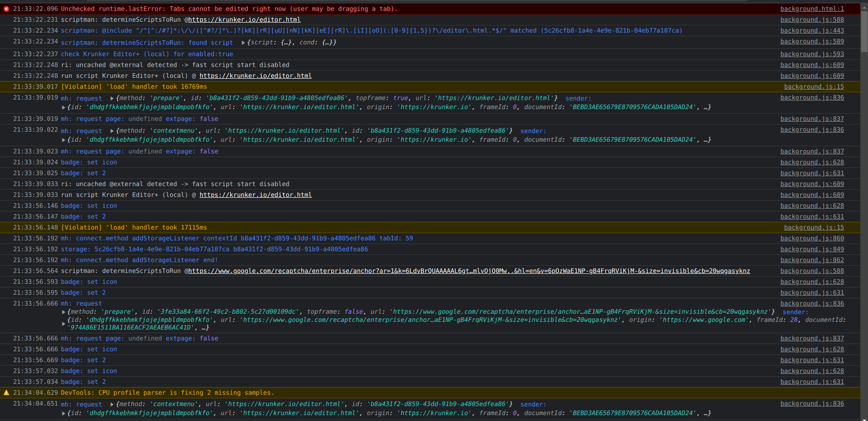Click the red error icon on the Tabs error
868x421 pixels.
coord(6,8)
